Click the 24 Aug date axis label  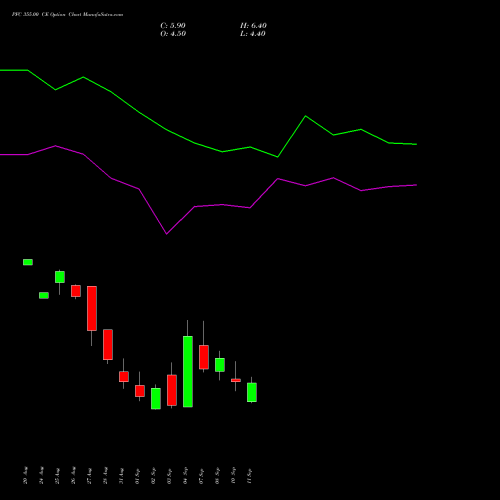point(42,475)
